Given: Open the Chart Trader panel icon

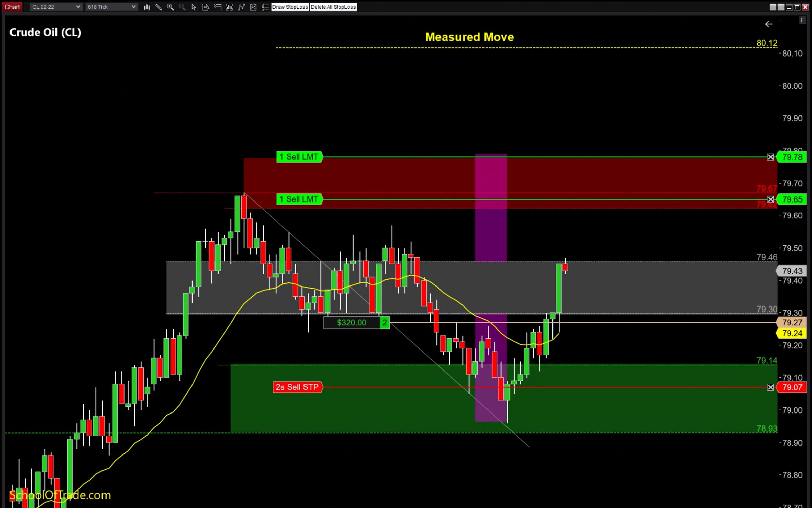Looking at the screenshot, I should tap(218, 7).
